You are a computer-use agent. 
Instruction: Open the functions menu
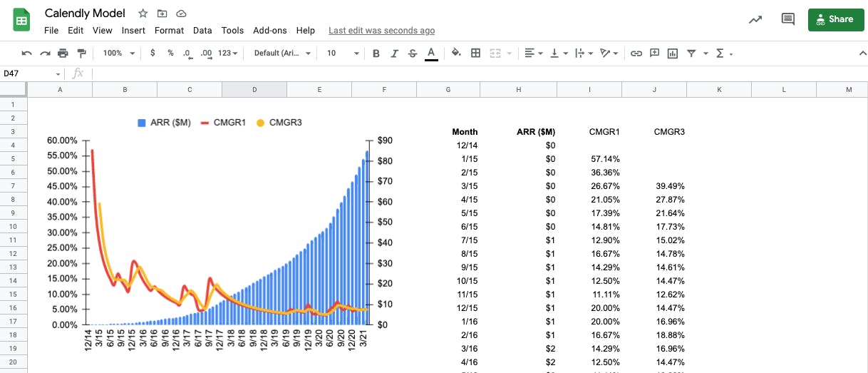pyautogui.click(x=723, y=53)
